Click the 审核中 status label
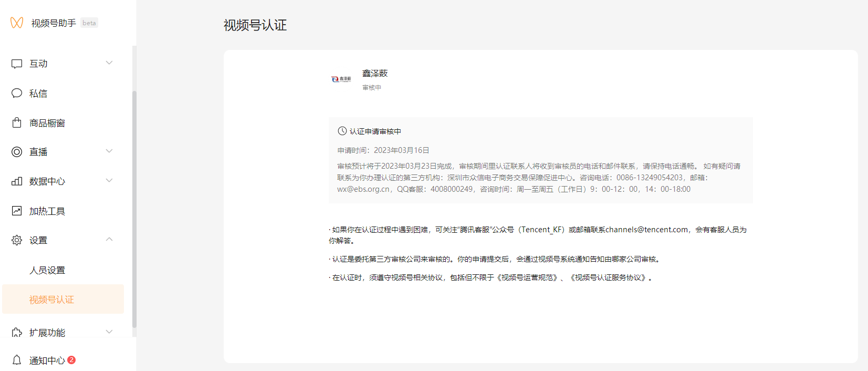 372,88
